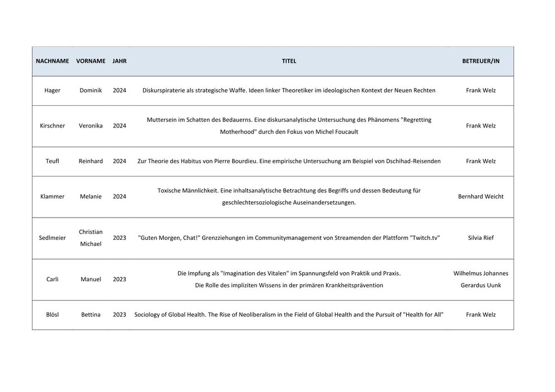Click the surname Kirschner

tap(52, 126)
